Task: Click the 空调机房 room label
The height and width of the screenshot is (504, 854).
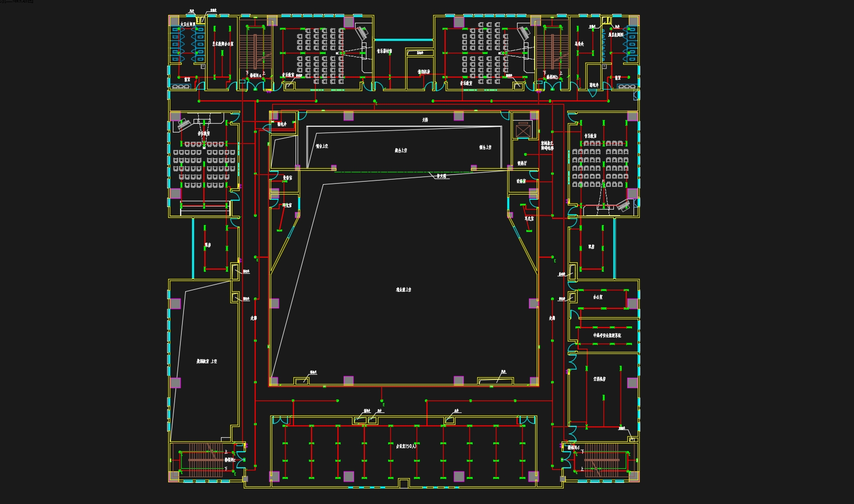Action: [x=599, y=379]
